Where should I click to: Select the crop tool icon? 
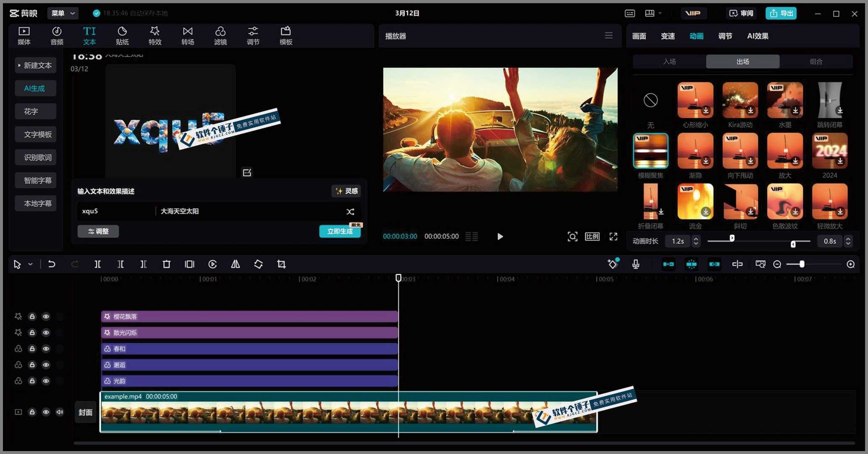click(281, 264)
